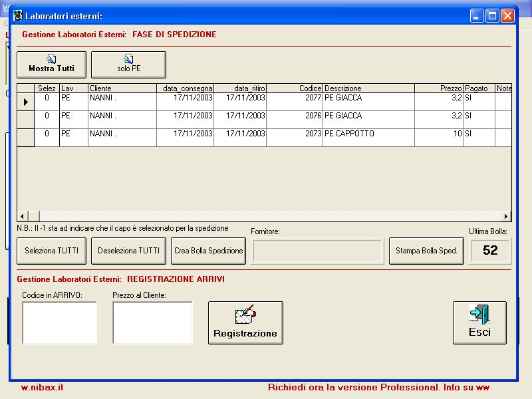Screen dimensions: 532x399
Task: Click PE GIACCA cell in row 2076
Action: (369, 120)
